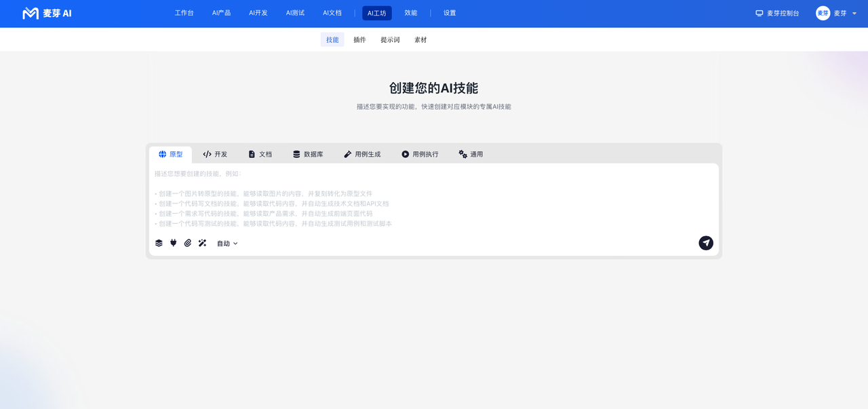The width and height of the screenshot is (868, 409).
Task: Open the 工作台 menu
Action: [x=184, y=13]
